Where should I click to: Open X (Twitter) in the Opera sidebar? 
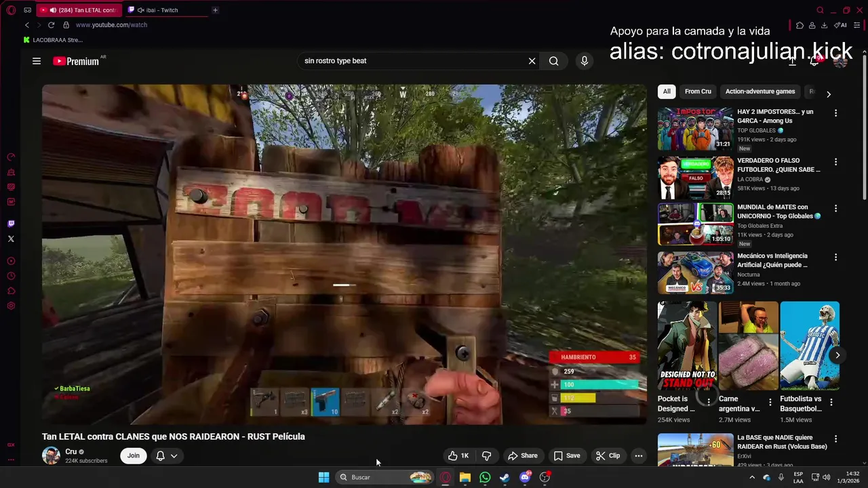click(11, 239)
